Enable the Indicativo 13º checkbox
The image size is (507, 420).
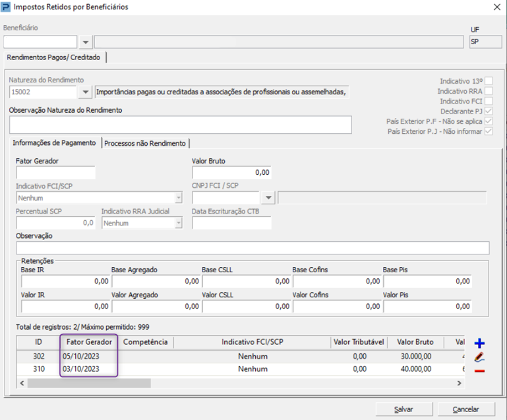[489, 81]
